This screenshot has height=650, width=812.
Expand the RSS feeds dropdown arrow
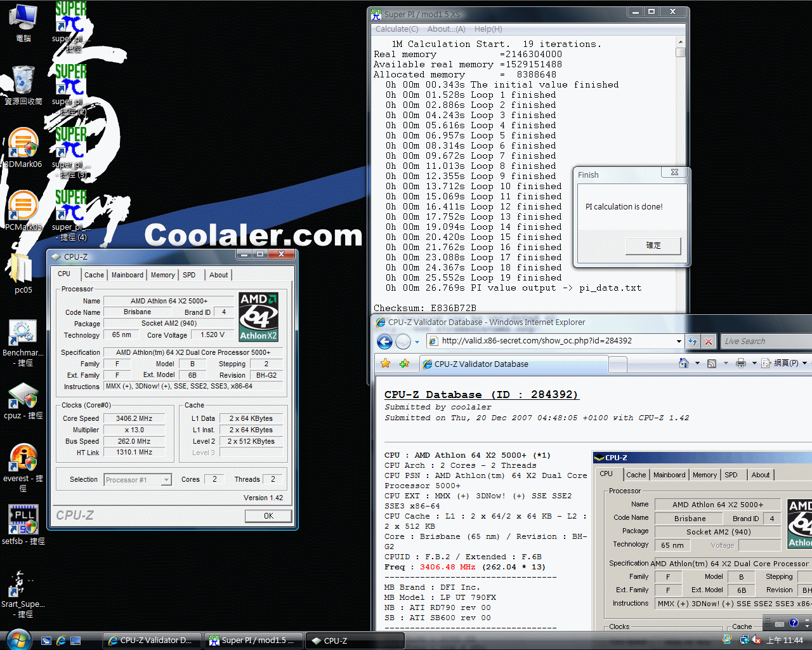click(x=724, y=363)
